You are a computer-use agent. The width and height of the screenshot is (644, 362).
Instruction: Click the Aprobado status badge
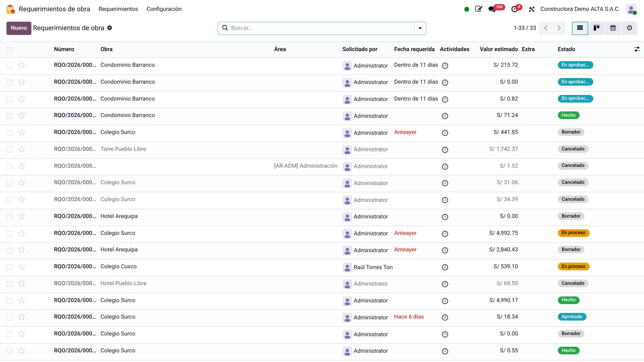click(572, 317)
